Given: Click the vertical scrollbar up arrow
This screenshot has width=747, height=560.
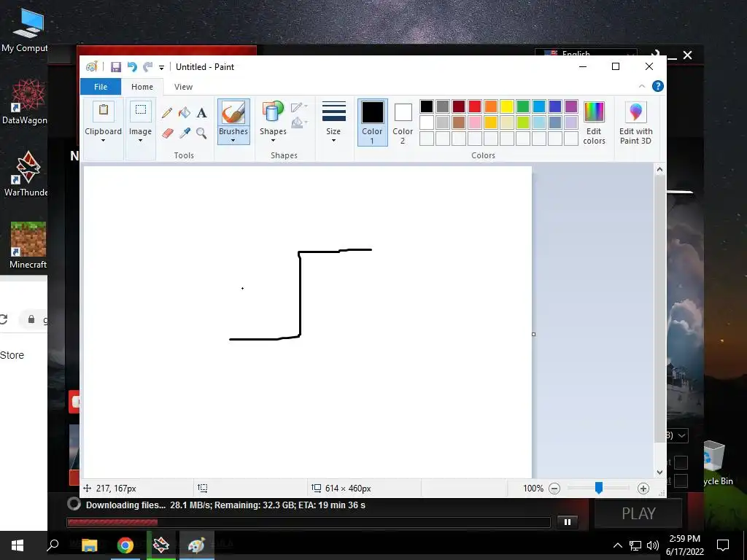Looking at the screenshot, I should (659, 169).
